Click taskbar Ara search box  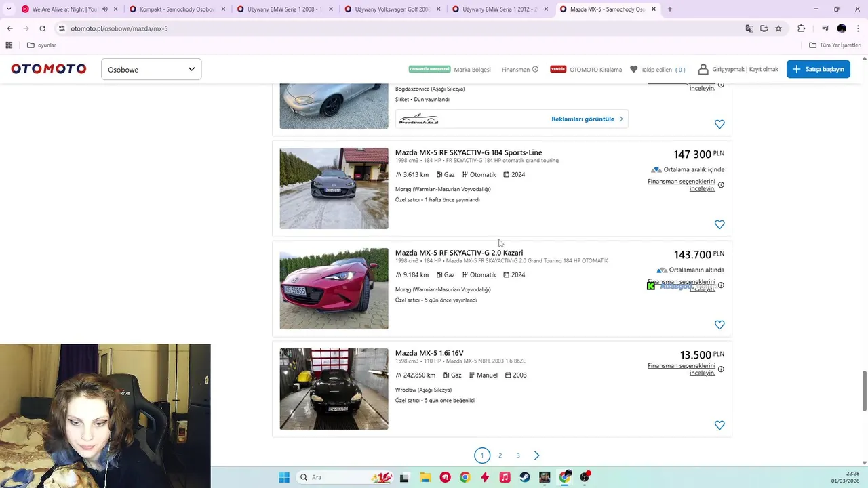pos(346,477)
